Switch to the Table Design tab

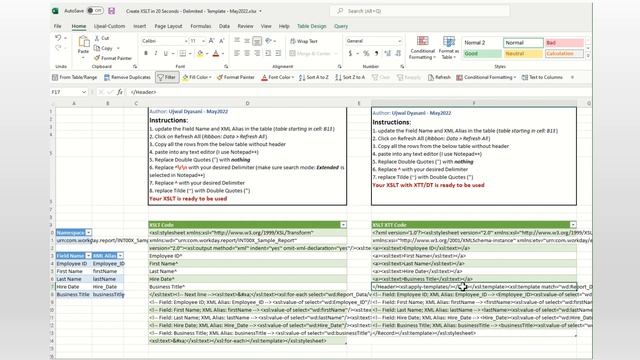click(311, 26)
